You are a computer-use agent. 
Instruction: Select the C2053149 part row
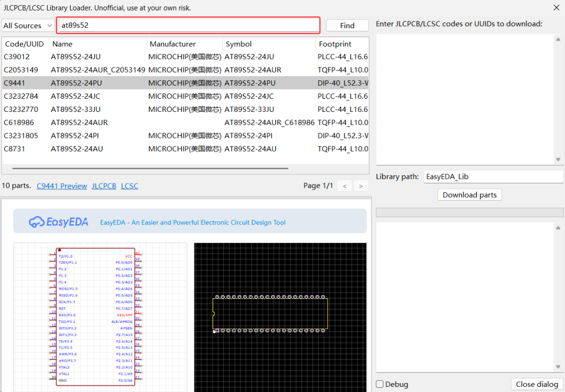click(186, 70)
